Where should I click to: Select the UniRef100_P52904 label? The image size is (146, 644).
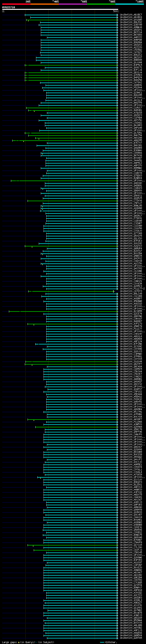(131, 87)
